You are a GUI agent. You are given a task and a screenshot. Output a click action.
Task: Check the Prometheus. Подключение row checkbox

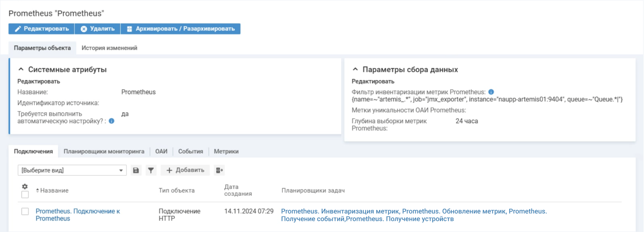tap(25, 211)
